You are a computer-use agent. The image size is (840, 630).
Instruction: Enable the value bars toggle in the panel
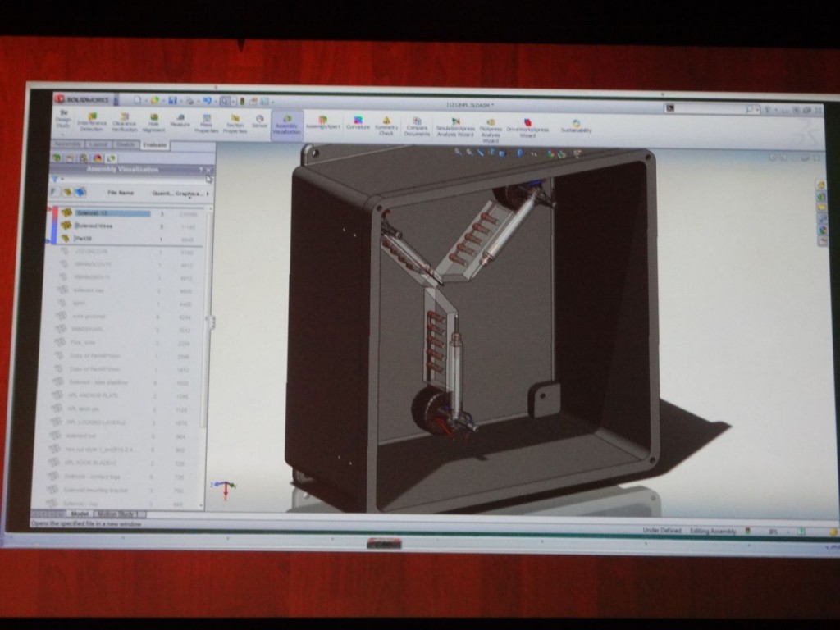pos(80,192)
